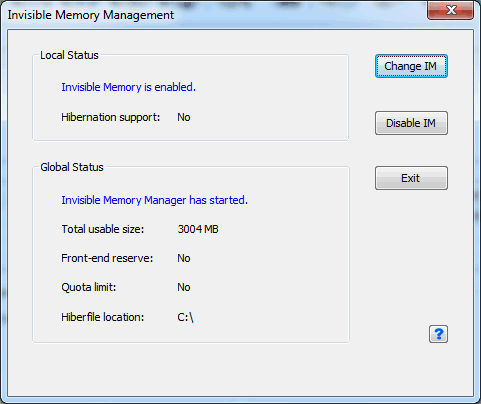Select the 'No' value beside Quota limit
481x404 pixels.
pos(184,287)
